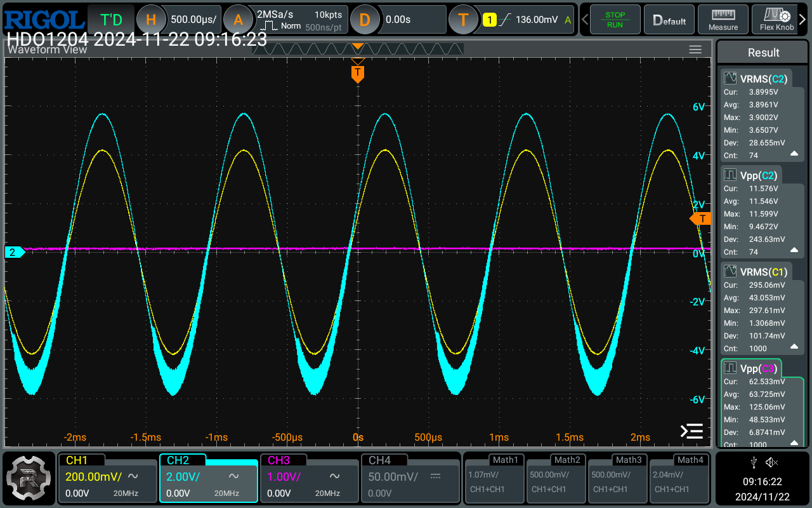This screenshot has height=508, width=812.
Task: Expand the VRMS(C1) result arrow
Action: coord(794,347)
